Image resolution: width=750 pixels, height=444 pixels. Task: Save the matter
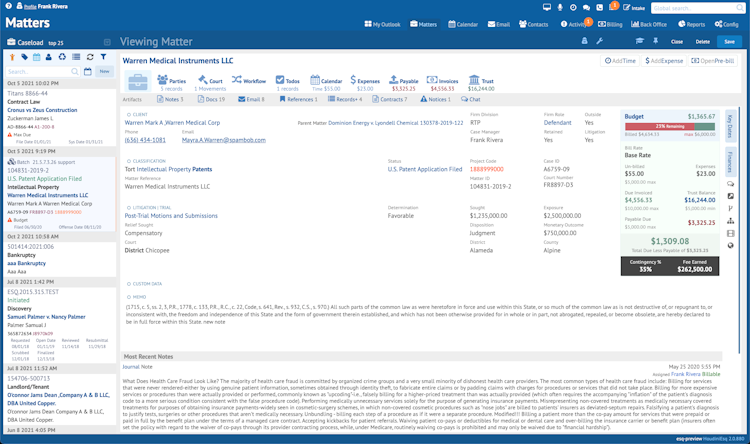tap(729, 42)
